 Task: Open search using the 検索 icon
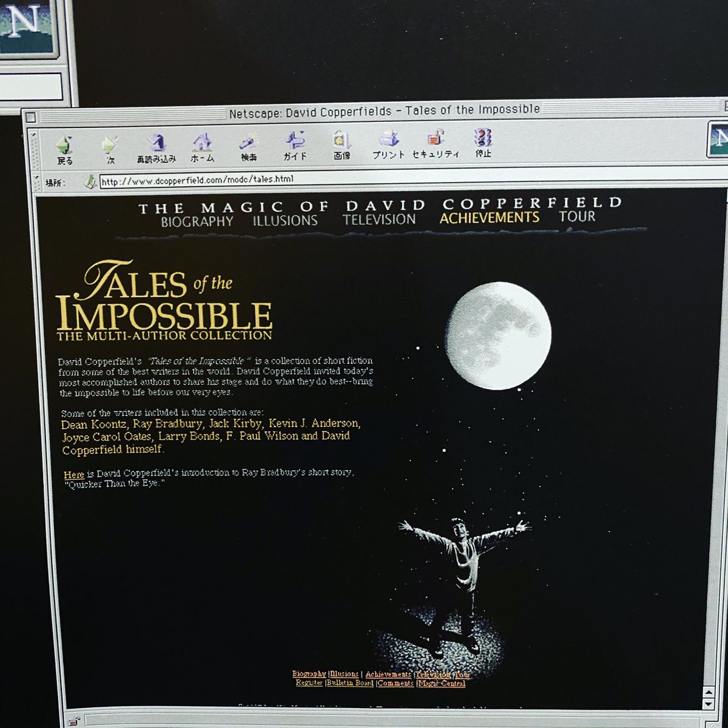pyautogui.click(x=249, y=142)
